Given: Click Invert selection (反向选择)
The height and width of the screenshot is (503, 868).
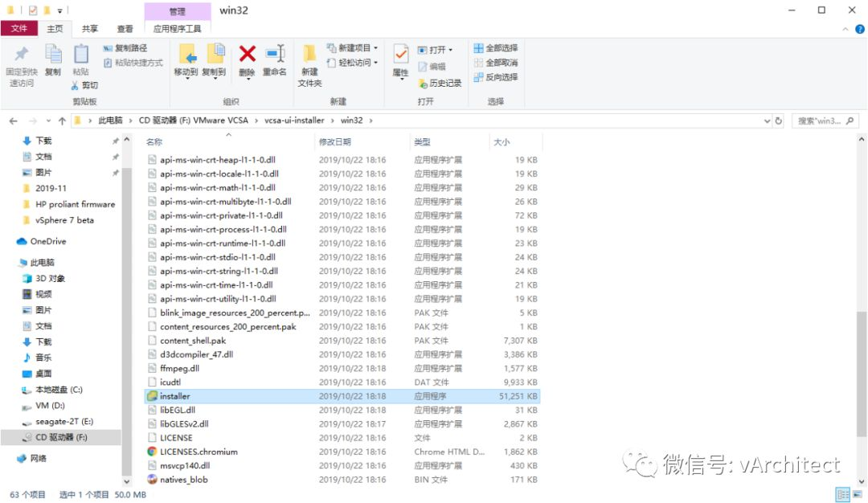Looking at the screenshot, I should pos(495,77).
